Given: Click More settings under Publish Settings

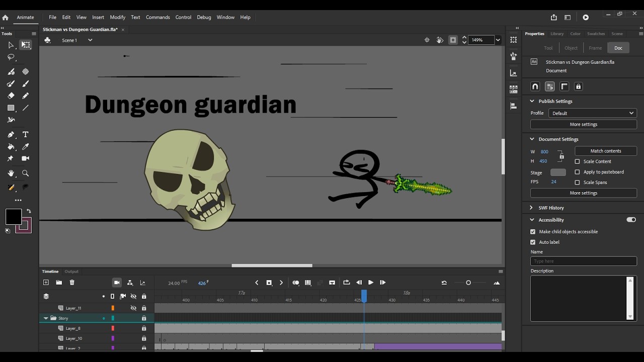Looking at the screenshot, I should coord(584,124).
